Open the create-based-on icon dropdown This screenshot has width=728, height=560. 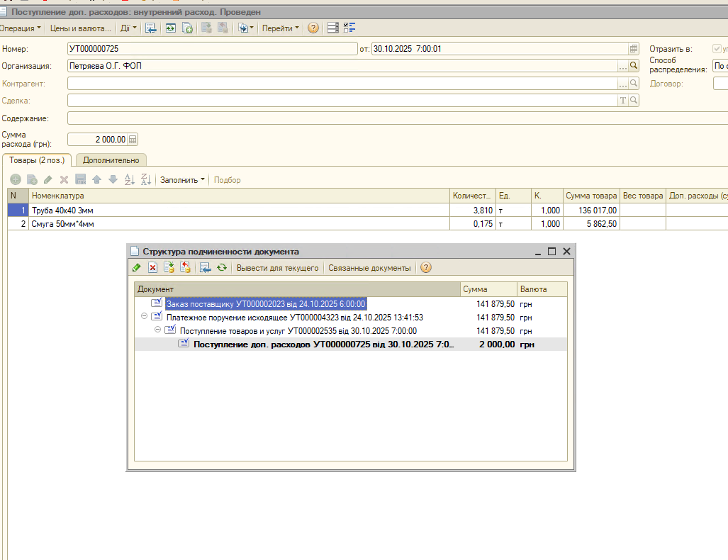tap(245, 28)
